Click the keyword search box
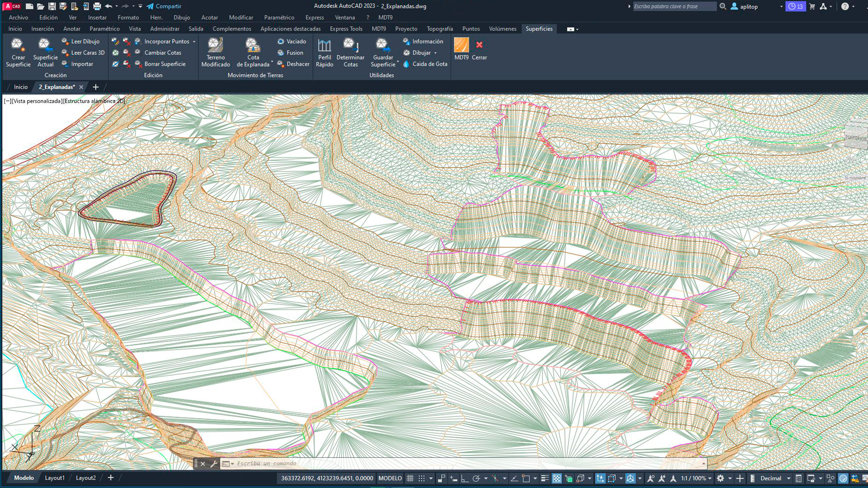Viewport: 868px width, 488px height. coord(674,6)
